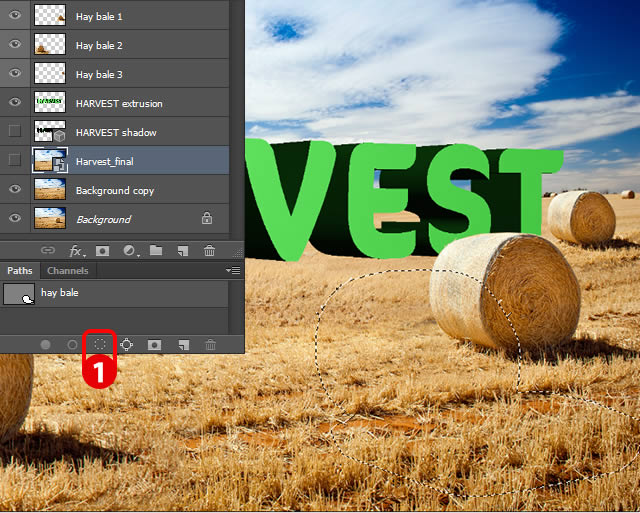640x513 pixels.
Task: Click the Hay bale 1 layer thumbnail
Action: [x=50, y=15]
